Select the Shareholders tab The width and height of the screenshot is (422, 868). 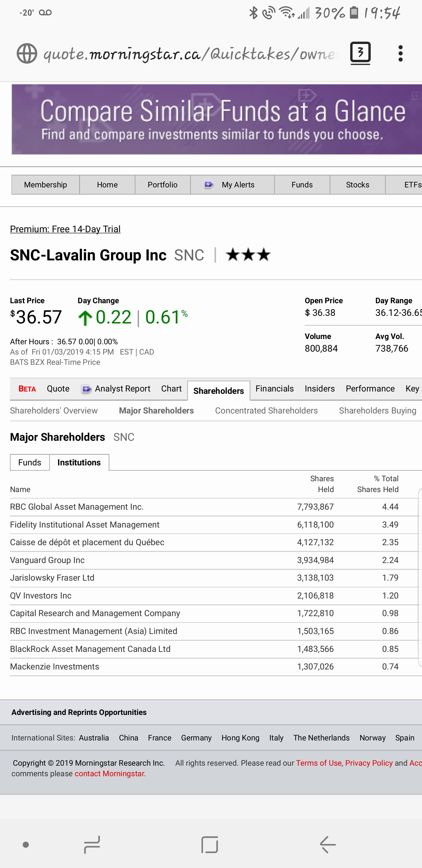pos(219,391)
